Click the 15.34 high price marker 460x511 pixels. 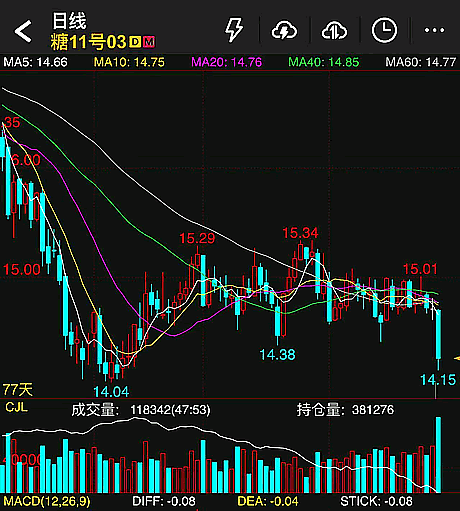(x=300, y=233)
